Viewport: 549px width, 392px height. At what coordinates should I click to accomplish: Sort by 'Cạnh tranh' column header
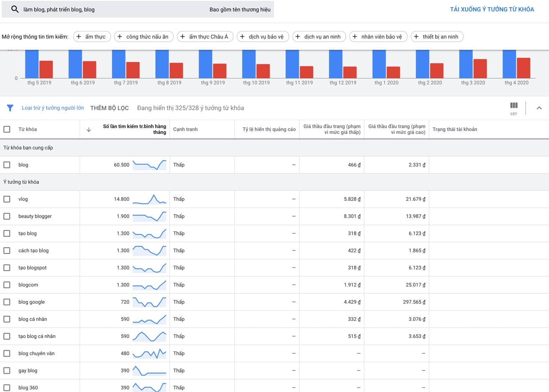coord(185,129)
